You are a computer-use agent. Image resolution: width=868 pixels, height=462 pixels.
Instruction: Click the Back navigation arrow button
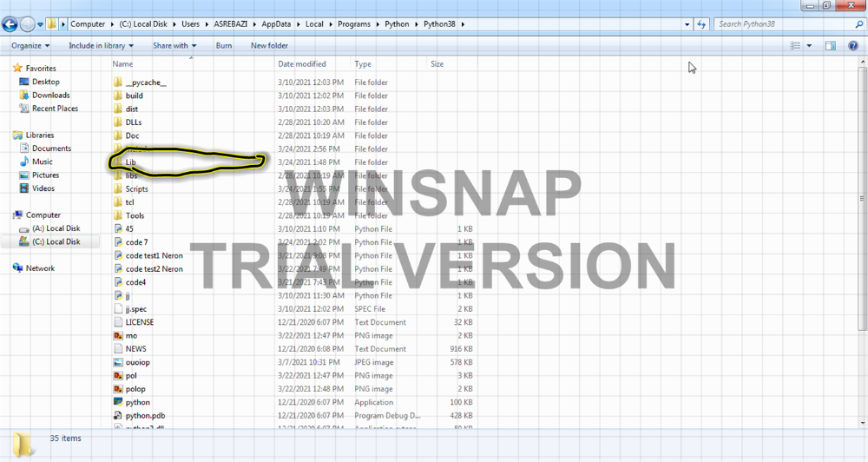(10, 24)
